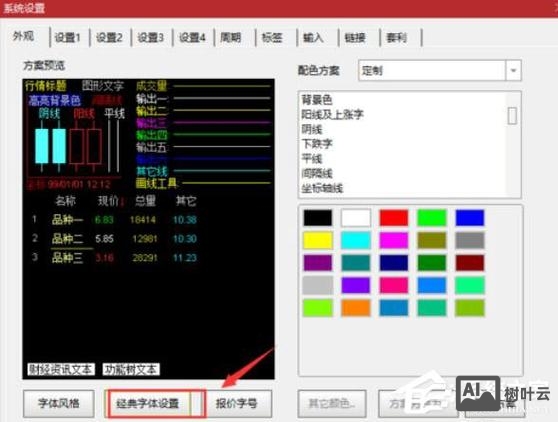
Task: Open the 设置4 tab
Action: click(192, 37)
